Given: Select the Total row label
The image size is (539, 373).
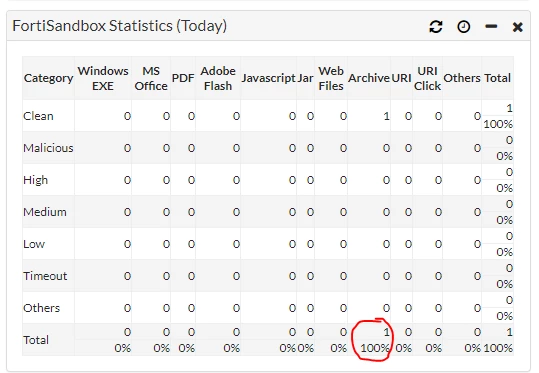Looking at the screenshot, I should click(x=36, y=340).
